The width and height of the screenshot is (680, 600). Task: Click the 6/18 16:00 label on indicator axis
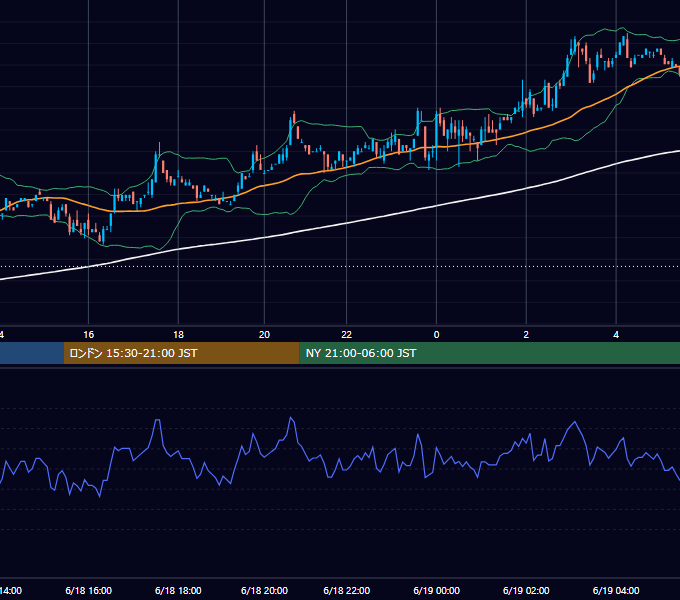point(88,590)
